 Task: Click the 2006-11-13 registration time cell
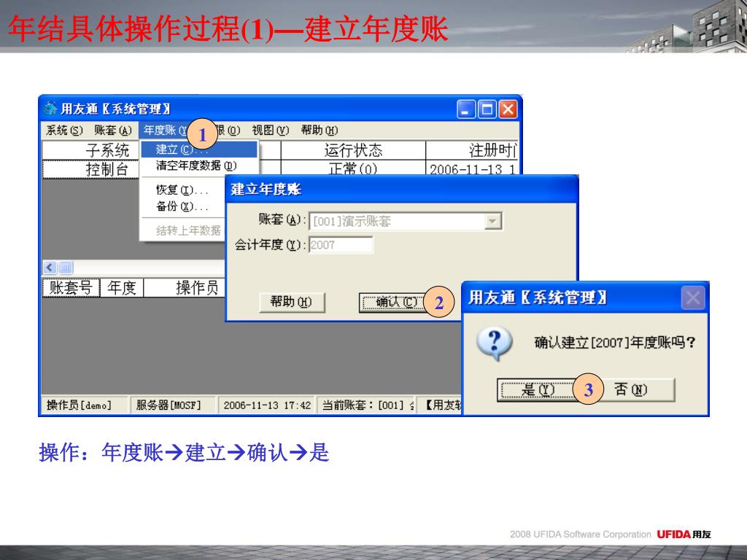472,168
